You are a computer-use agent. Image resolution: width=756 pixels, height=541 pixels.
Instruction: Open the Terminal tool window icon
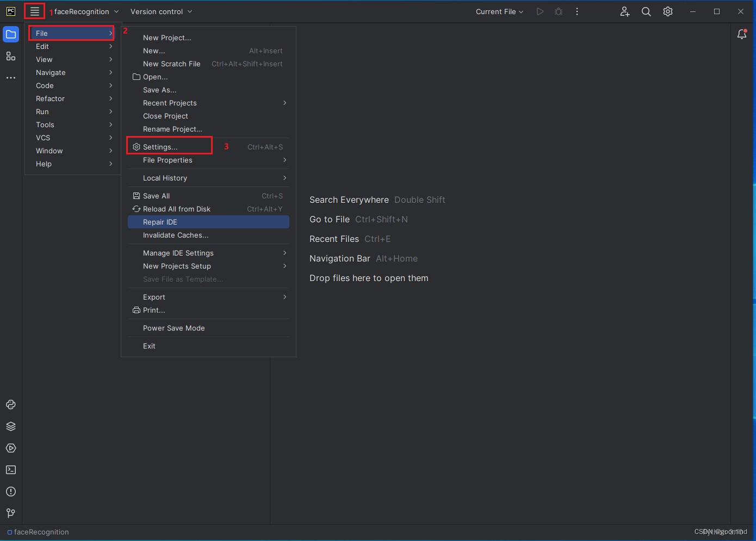coord(11,470)
